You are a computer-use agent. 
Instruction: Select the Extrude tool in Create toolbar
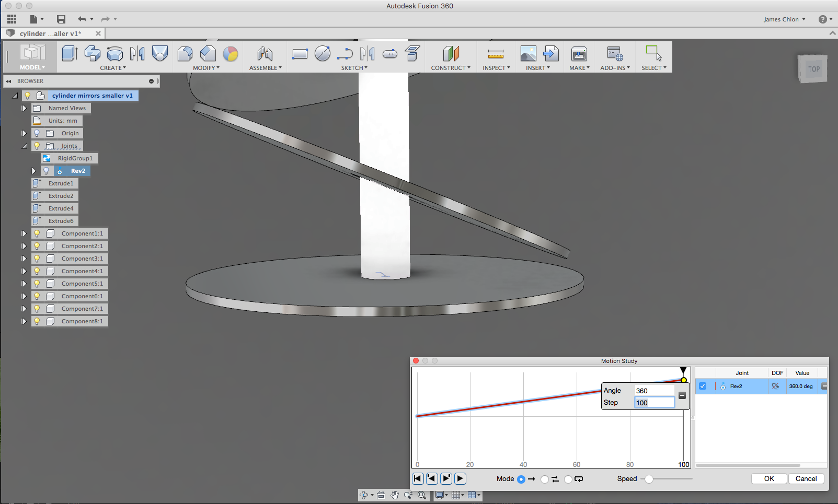(x=70, y=54)
